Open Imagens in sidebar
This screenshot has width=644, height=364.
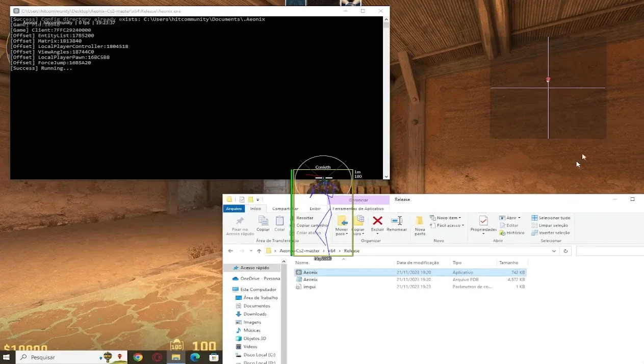[248, 322]
